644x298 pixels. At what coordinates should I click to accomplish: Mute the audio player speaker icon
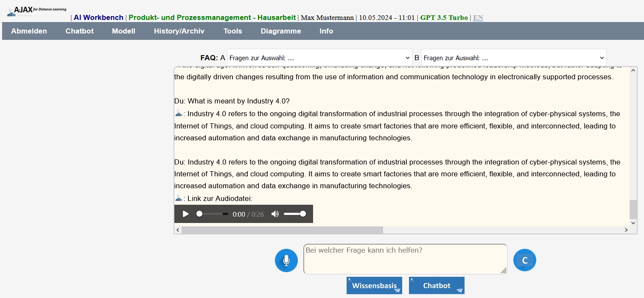click(x=275, y=214)
